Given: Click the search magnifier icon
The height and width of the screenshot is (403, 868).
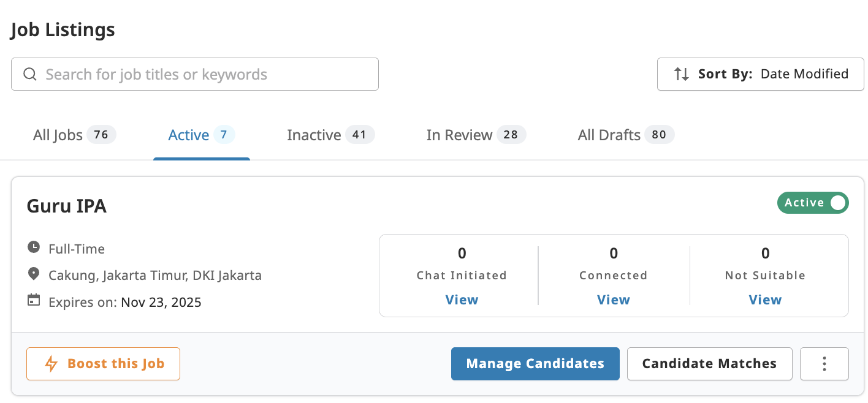Looking at the screenshot, I should click(x=29, y=73).
